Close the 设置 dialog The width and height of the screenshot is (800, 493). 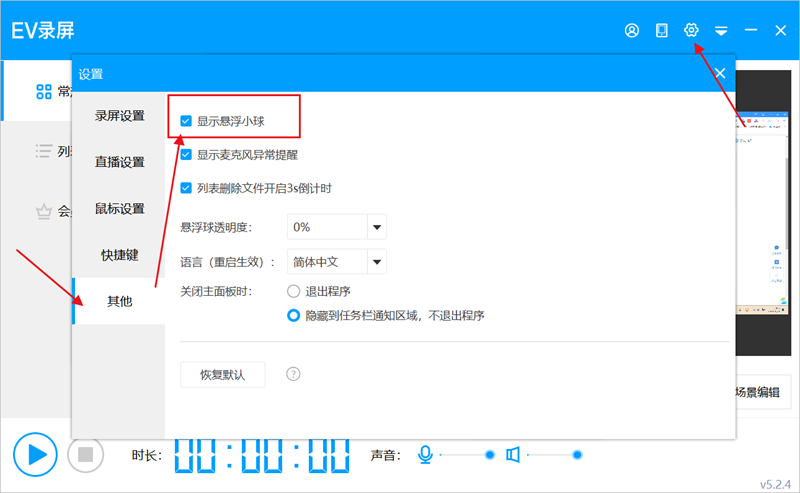click(720, 73)
